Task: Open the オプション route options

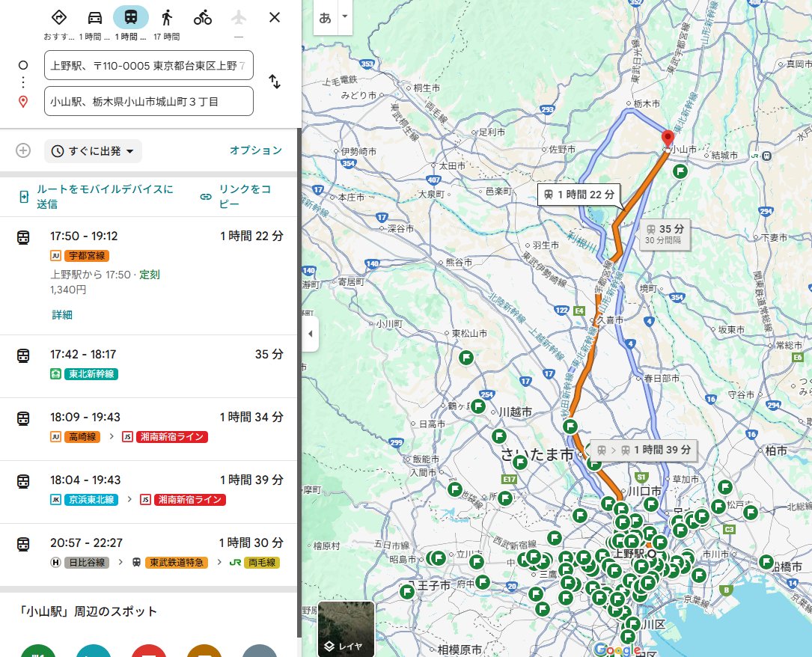Action: coord(256,150)
